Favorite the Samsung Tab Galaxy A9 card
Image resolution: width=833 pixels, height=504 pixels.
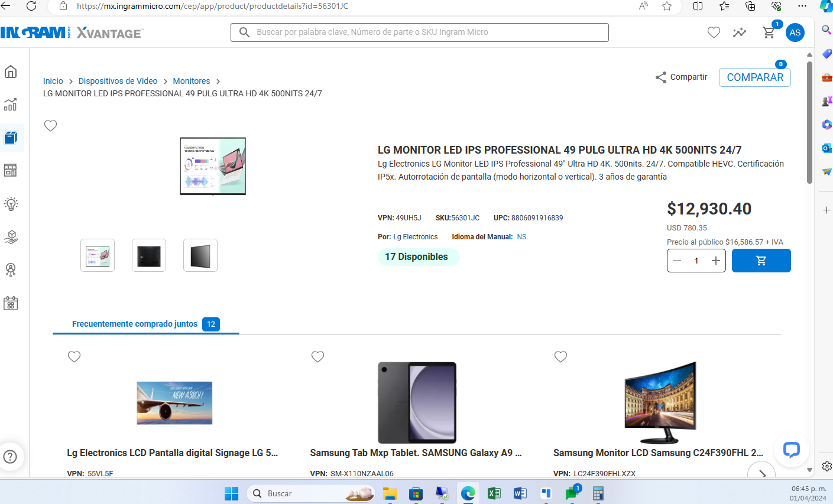pyautogui.click(x=317, y=356)
